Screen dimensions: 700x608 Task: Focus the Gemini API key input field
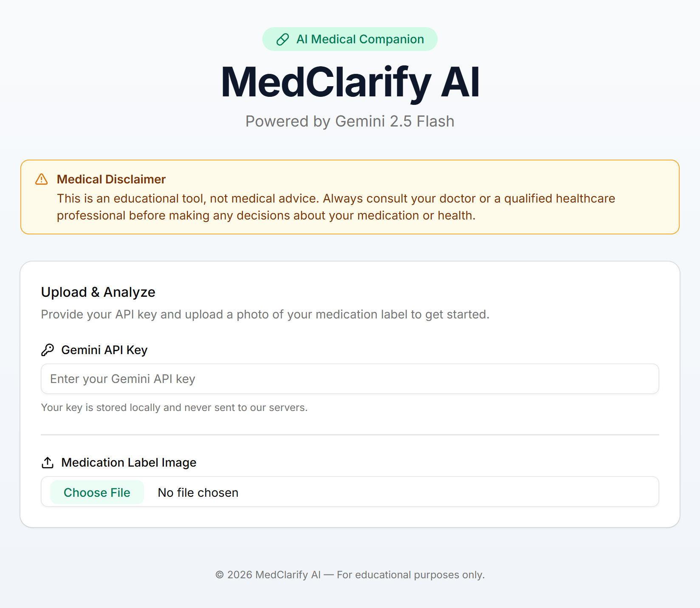coord(350,379)
